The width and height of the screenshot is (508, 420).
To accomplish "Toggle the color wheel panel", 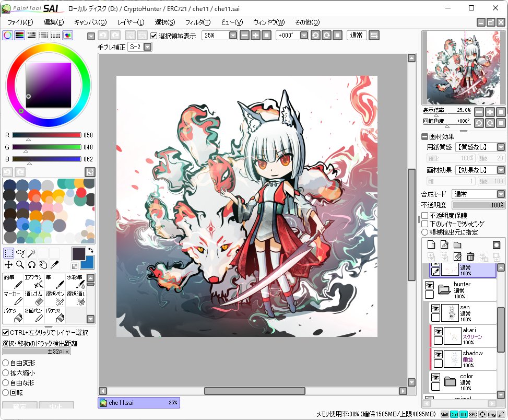I will tap(8, 36).
